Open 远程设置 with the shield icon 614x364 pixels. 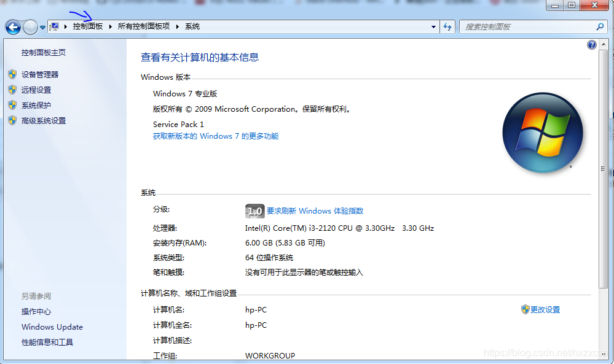coord(38,90)
